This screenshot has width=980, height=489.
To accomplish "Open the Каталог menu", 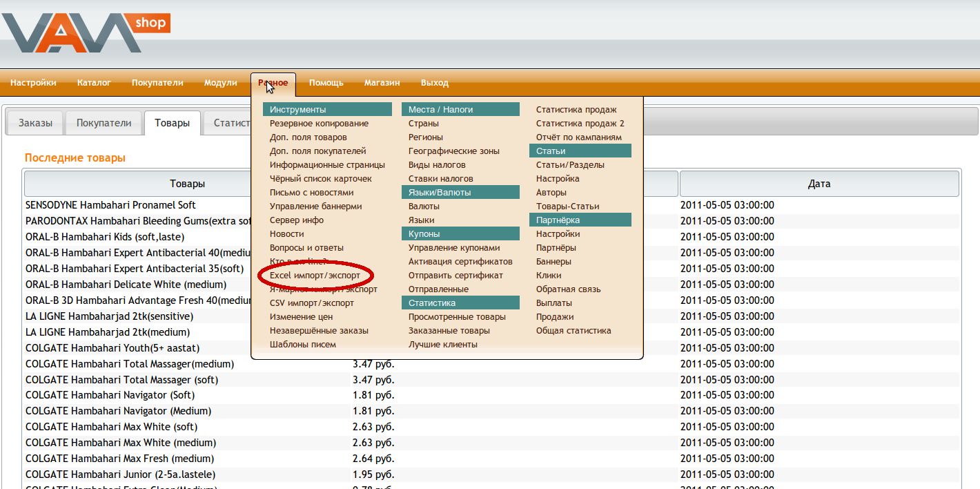I will (94, 83).
